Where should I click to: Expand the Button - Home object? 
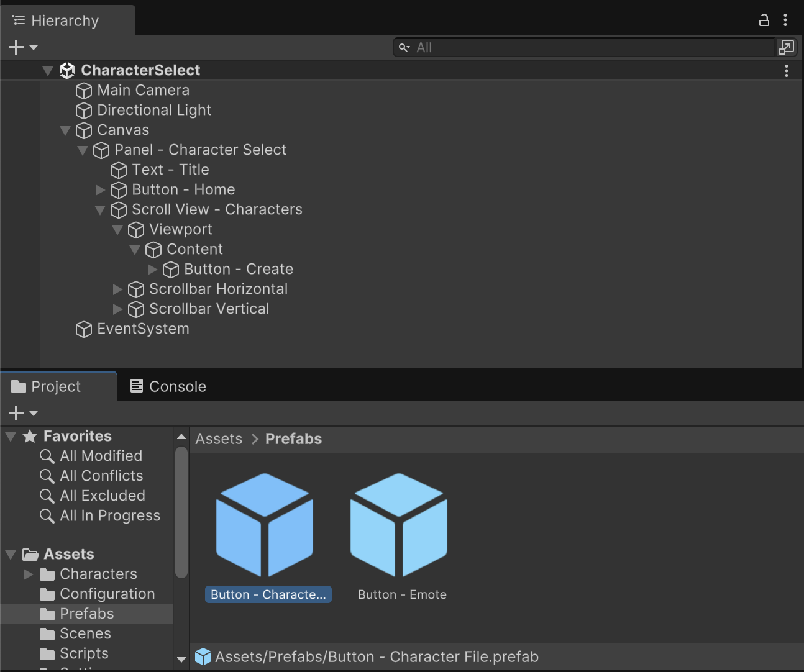click(x=100, y=190)
